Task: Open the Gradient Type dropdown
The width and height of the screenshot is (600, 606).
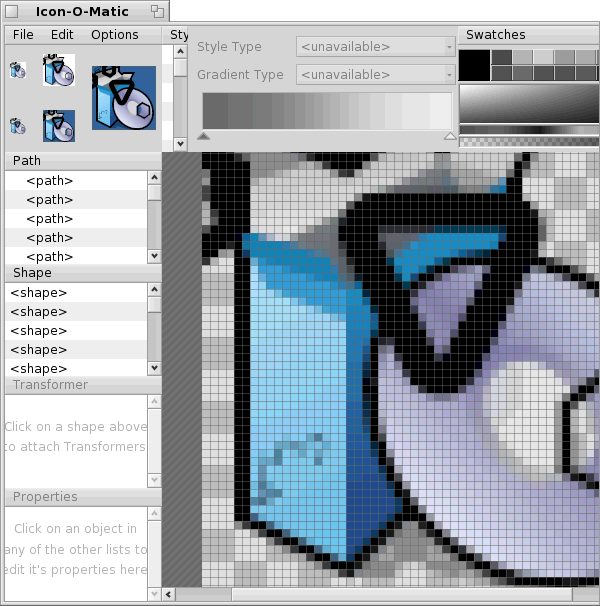Action: 375,74
